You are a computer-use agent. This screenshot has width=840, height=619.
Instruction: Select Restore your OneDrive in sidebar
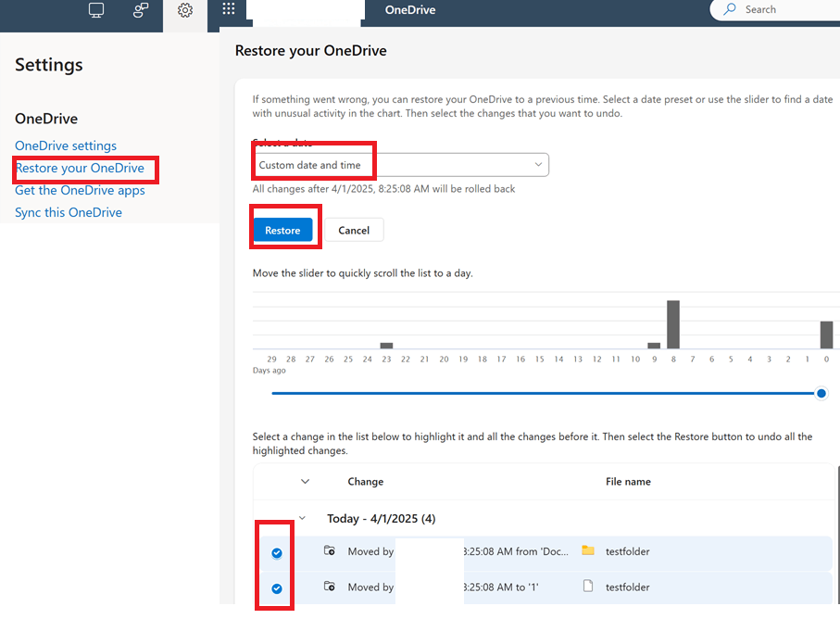click(80, 169)
